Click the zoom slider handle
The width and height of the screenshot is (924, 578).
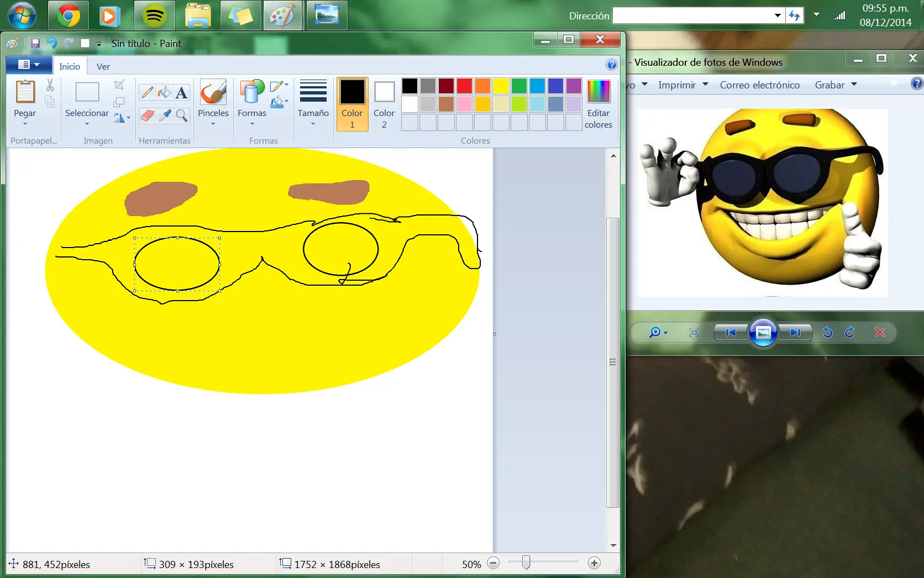526,563
